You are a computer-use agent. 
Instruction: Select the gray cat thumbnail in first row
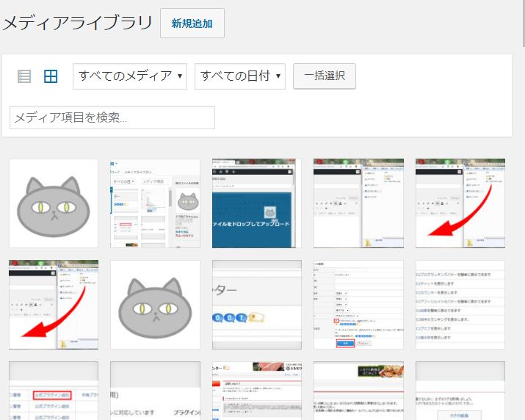pyautogui.click(x=54, y=203)
